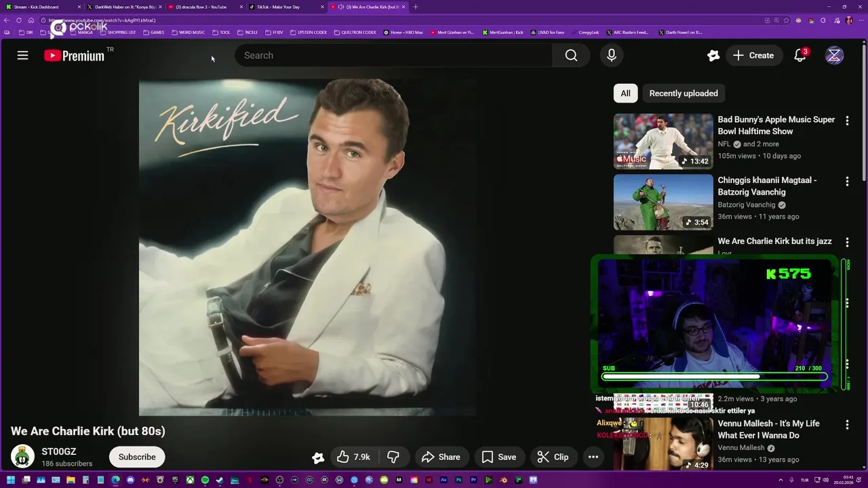Viewport: 868px width, 488px height.
Task: Select the All filter chip
Action: (x=625, y=94)
